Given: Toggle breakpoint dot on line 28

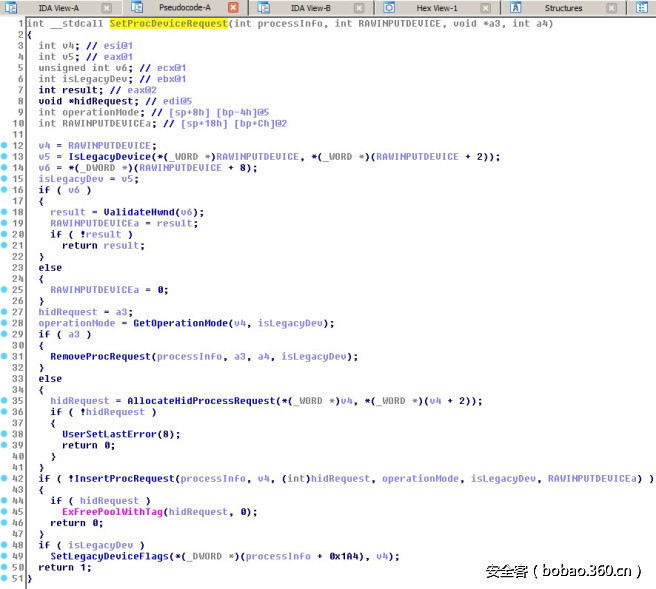Looking at the screenshot, I should click(4, 323).
